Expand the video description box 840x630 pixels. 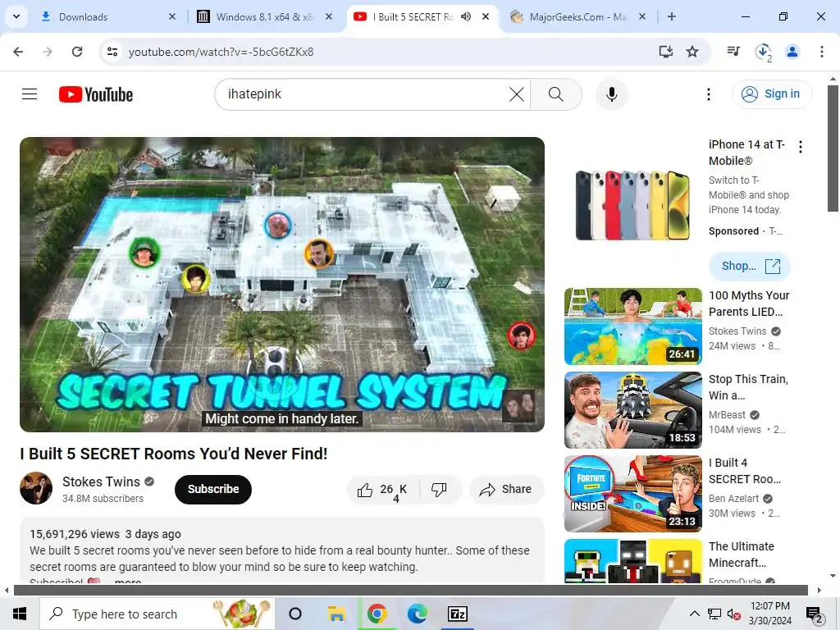pos(282,550)
